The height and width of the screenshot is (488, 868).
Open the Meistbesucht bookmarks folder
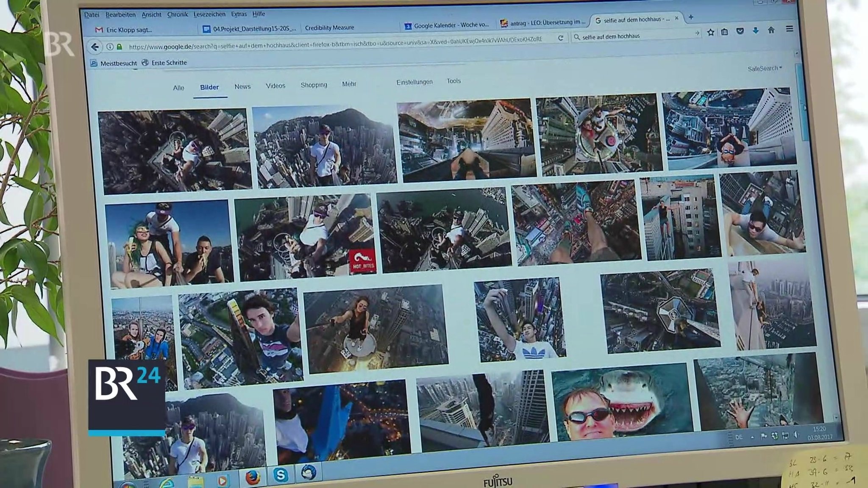pos(114,63)
